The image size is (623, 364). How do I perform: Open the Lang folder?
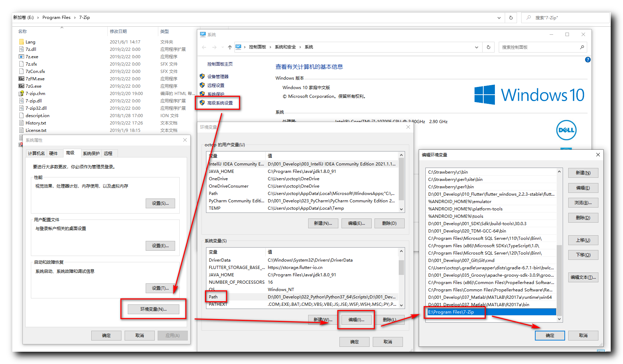pyautogui.click(x=31, y=42)
